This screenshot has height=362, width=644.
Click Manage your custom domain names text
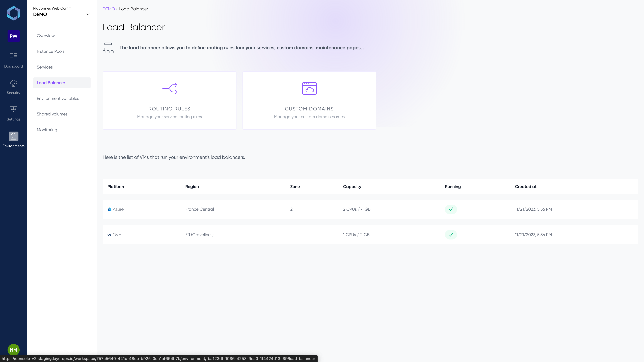tap(309, 117)
